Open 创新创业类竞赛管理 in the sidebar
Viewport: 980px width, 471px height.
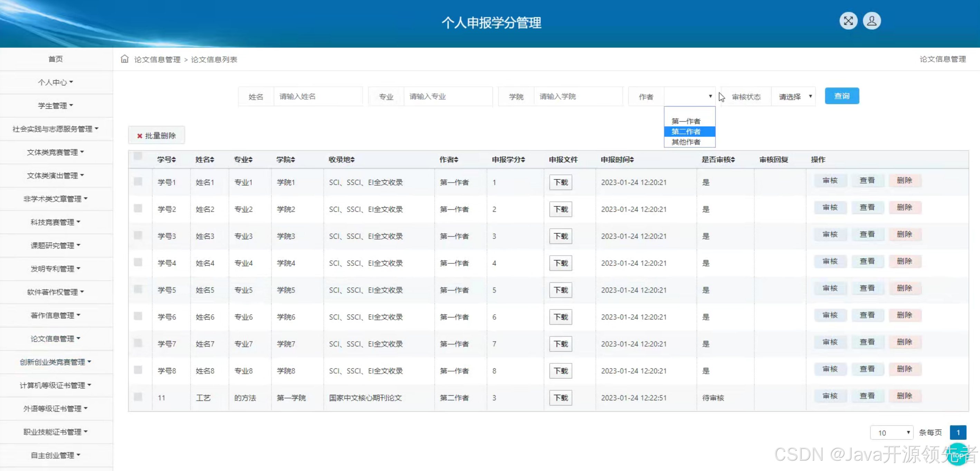pos(56,362)
